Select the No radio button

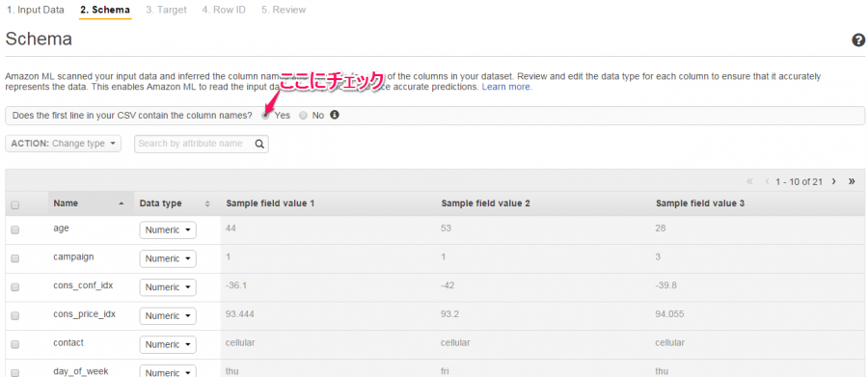tap(303, 116)
